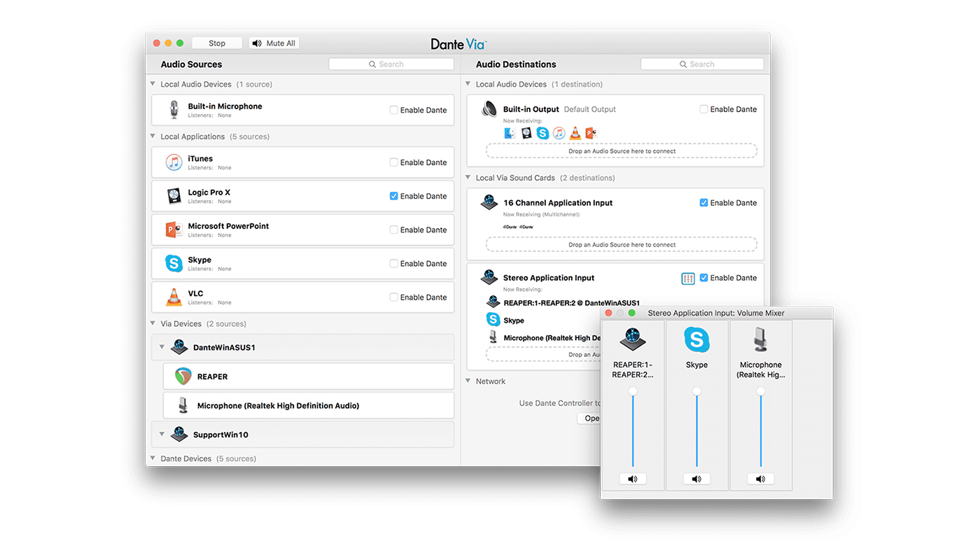The image size is (980, 560).
Task: Uncheck Enable Dante for 16 Channel Application Input
Action: [704, 203]
